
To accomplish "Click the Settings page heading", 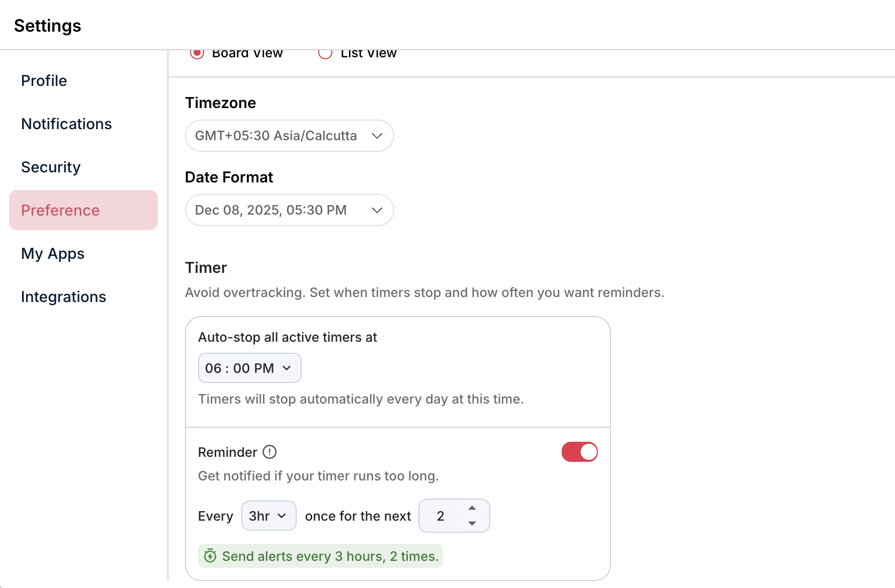I will click(48, 26).
